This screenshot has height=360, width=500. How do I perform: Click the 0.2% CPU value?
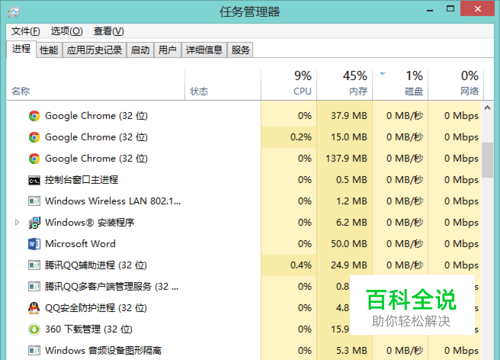coord(301,137)
